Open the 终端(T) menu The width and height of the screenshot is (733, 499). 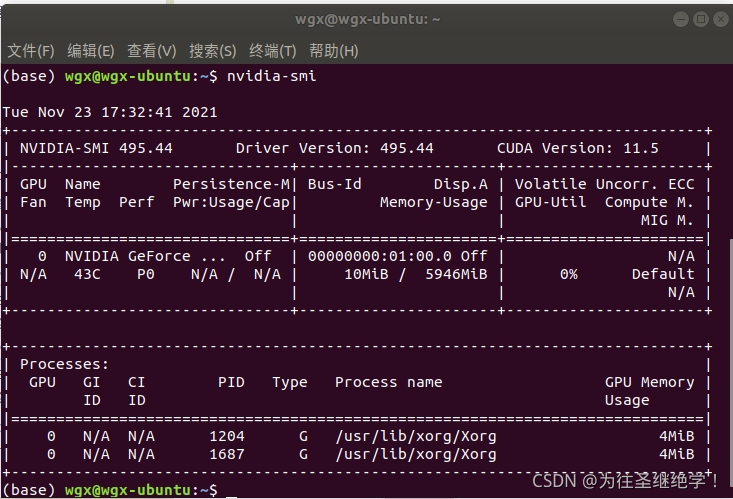[x=273, y=51]
